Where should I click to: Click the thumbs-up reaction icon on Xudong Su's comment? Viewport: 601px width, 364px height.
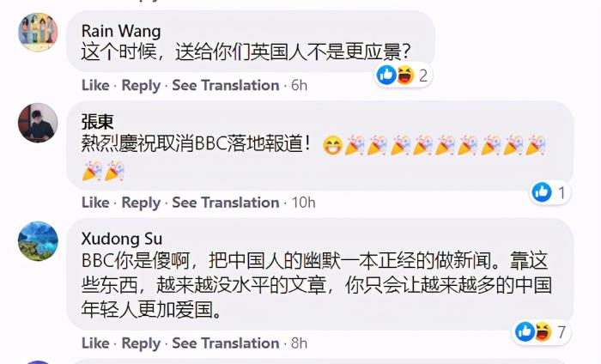pos(525,331)
